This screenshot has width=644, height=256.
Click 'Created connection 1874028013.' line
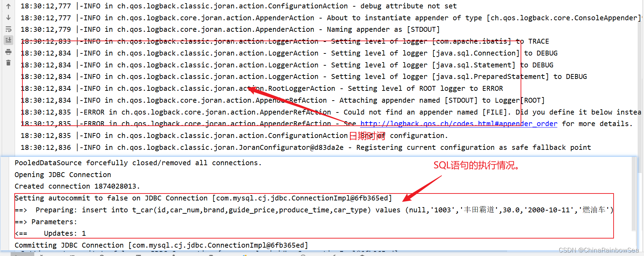(77, 186)
